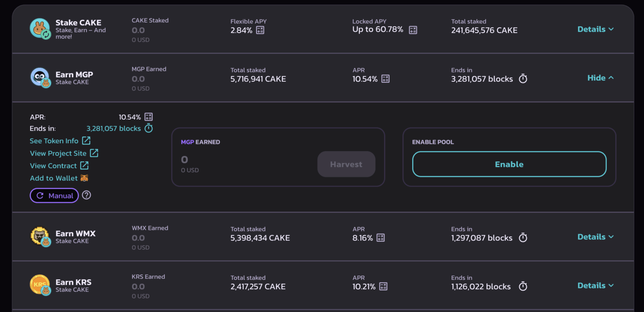The image size is (644, 312).
Task: Click the 5,716,941 CAKE total staked value
Action: point(258,79)
